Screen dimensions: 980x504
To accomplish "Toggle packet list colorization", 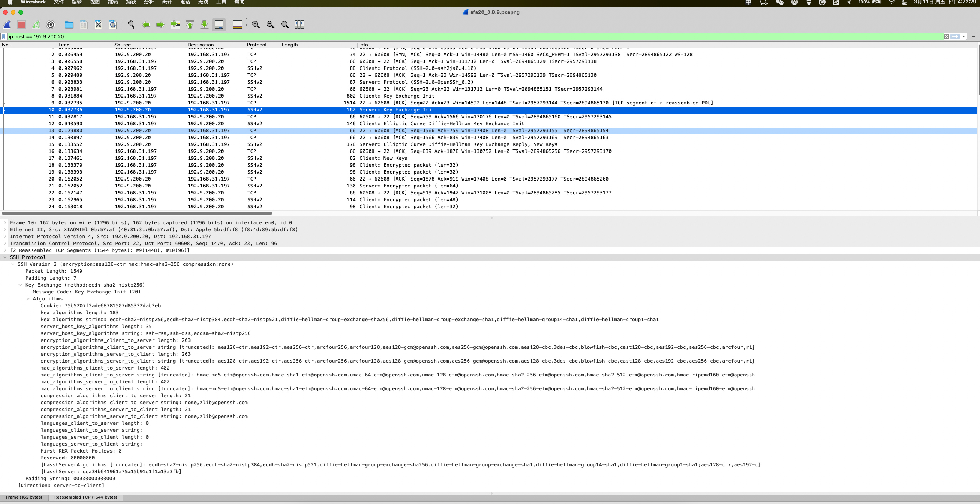I will coord(237,24).
